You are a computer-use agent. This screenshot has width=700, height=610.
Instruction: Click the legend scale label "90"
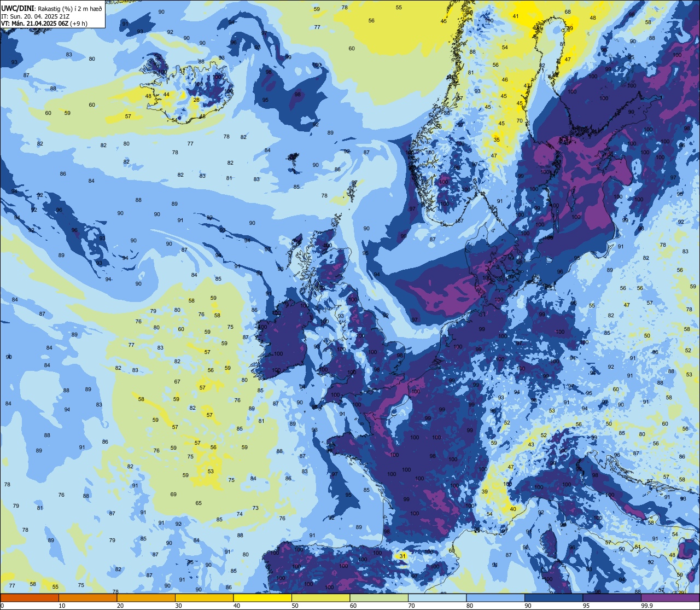click(x=528, y=606)
